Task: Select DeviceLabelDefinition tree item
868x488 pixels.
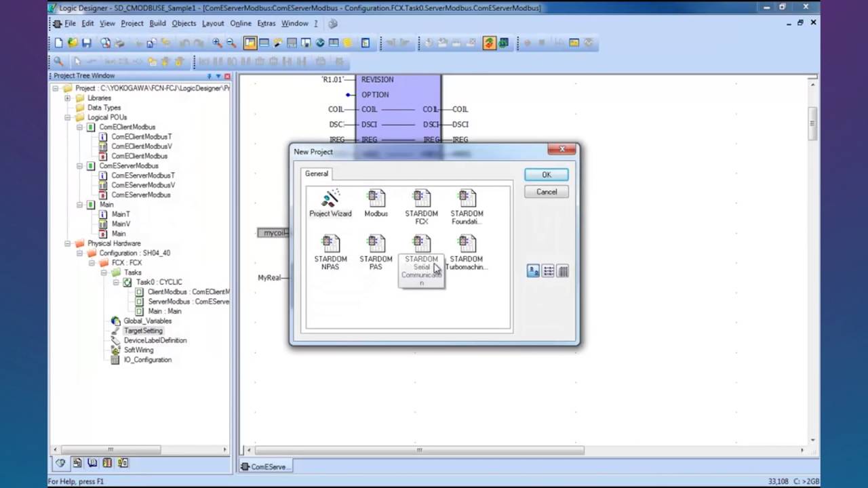Action: [155, 340]
